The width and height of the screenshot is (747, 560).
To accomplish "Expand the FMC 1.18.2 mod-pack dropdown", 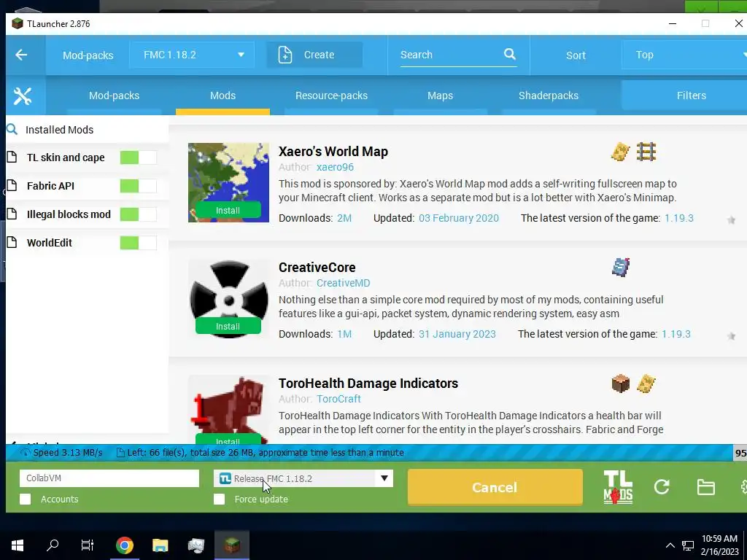I will pyautogui.click(x=192, y=55).
